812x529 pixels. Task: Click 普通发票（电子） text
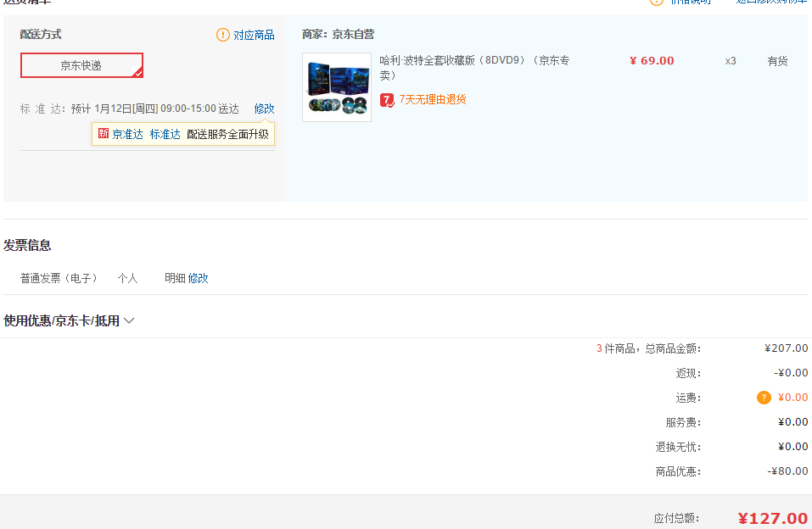[x=59, y=278]
